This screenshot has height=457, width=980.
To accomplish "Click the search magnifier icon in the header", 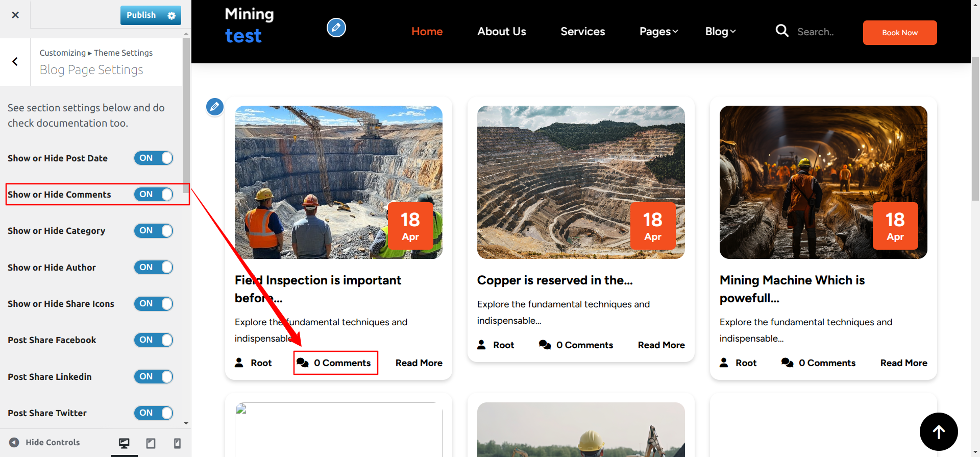I will (781, 31).
